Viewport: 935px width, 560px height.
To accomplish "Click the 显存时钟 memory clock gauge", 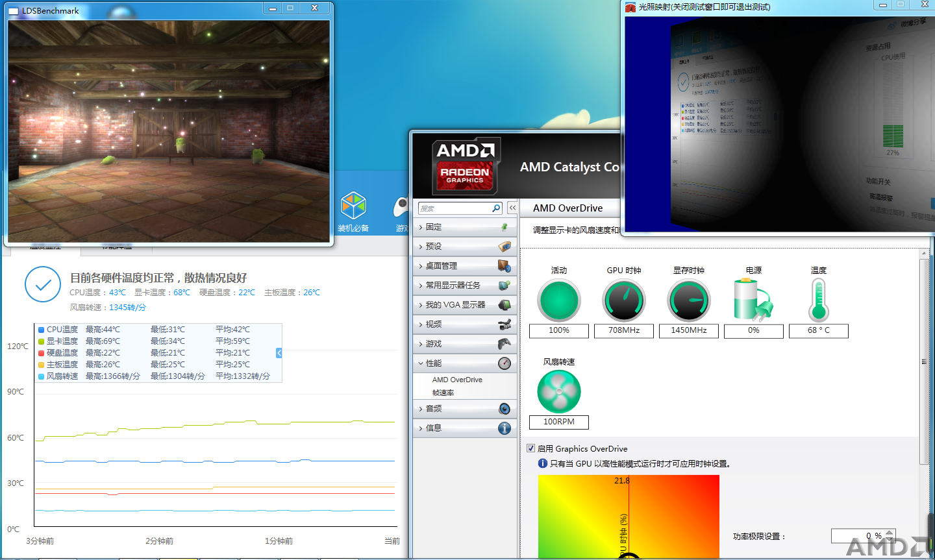I will 689,300.
